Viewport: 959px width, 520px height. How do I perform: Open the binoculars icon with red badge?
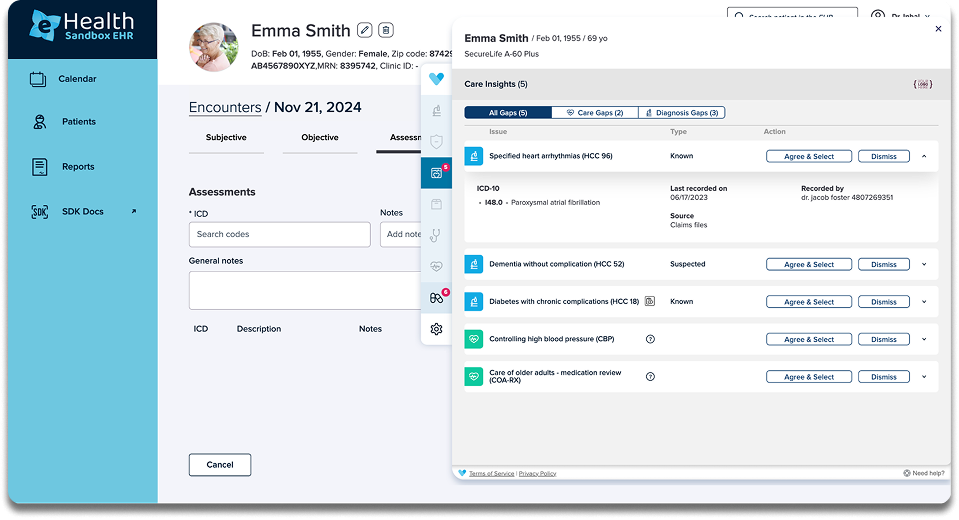(x=437, y=297)
